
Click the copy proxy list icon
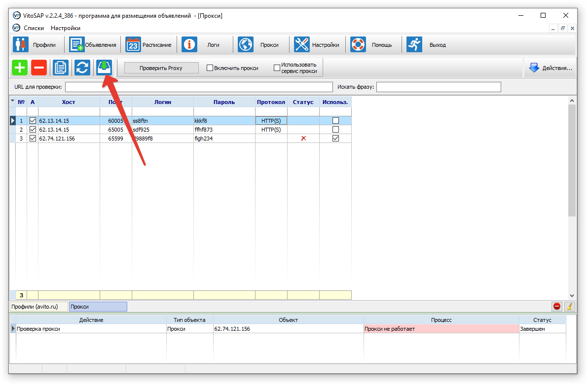61,68
